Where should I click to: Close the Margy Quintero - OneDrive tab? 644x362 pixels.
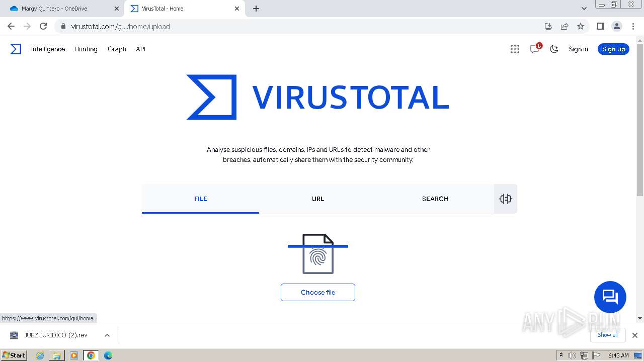(116, 9)
